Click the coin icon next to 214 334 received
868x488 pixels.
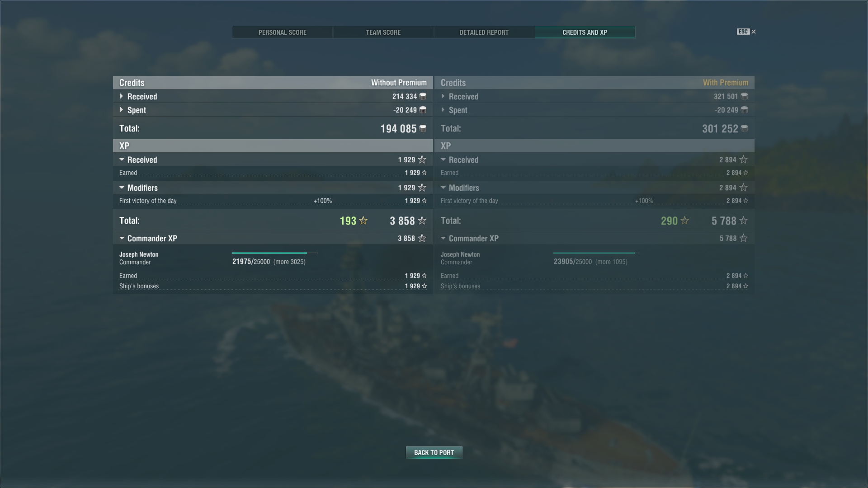click(x=423, y=96)
